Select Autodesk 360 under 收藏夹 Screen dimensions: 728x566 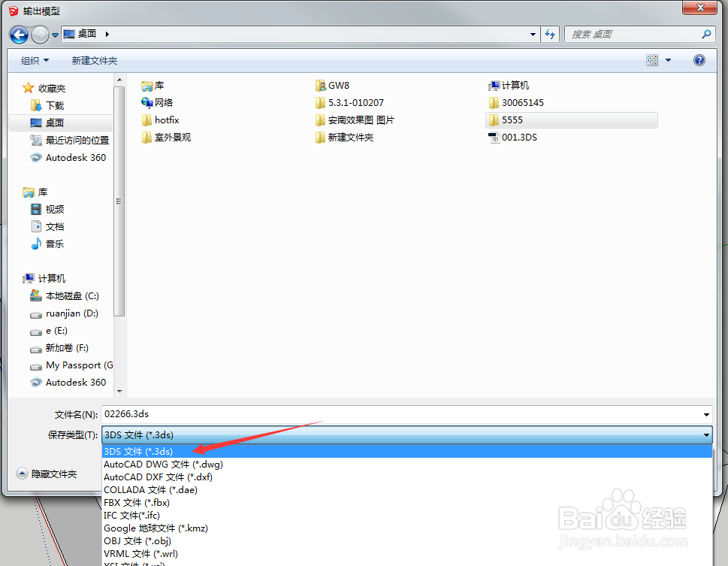point(68,158)
